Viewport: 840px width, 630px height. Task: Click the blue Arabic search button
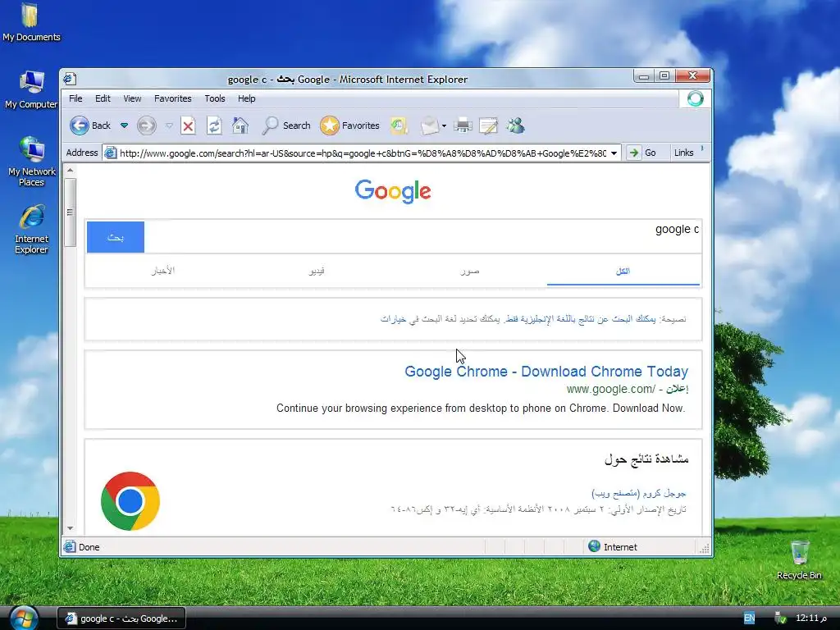[116, 237]
